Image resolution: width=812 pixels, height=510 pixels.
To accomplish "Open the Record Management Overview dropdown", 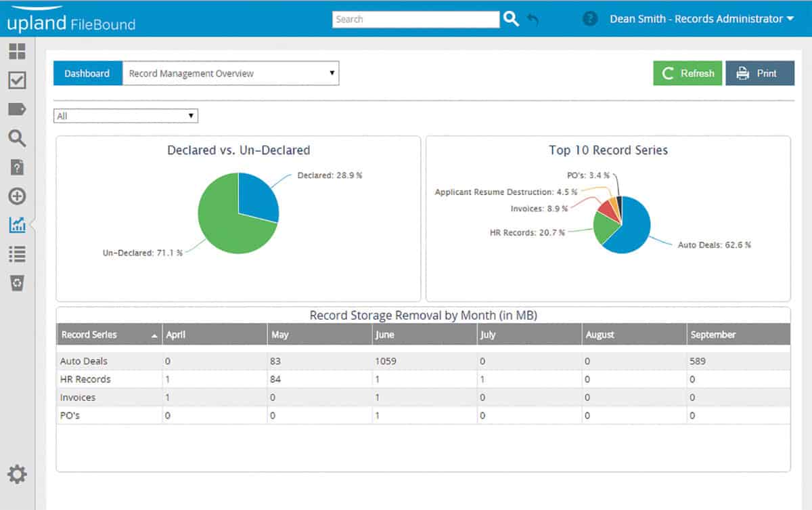I will click(x=230, y=73).
